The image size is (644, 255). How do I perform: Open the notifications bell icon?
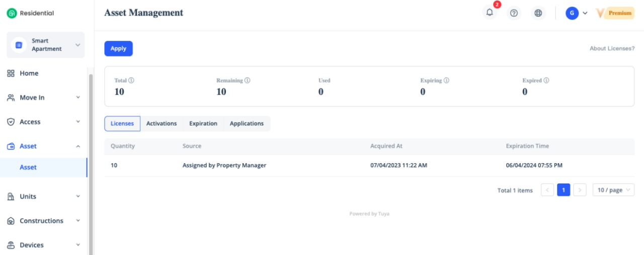pos(490,13)
